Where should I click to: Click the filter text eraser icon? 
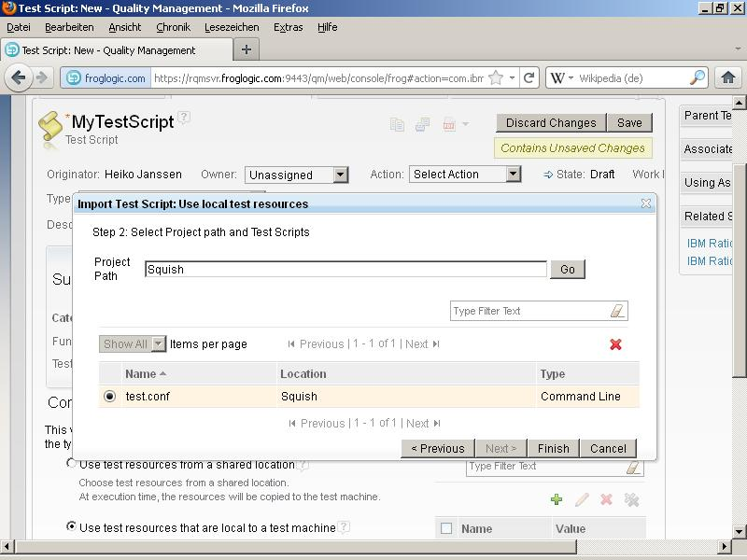pyautogui.click(x=616, y=311)
